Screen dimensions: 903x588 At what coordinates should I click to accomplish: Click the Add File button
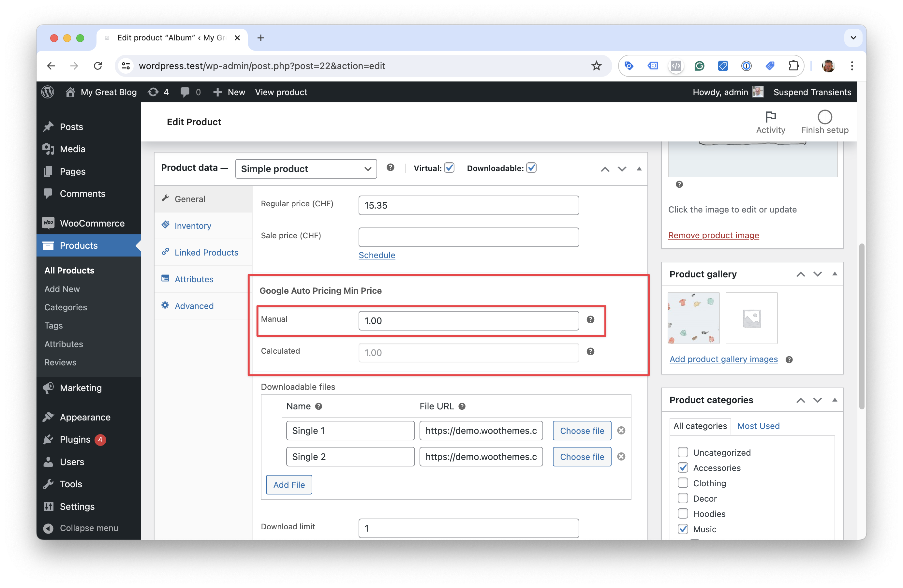point(289,485)
